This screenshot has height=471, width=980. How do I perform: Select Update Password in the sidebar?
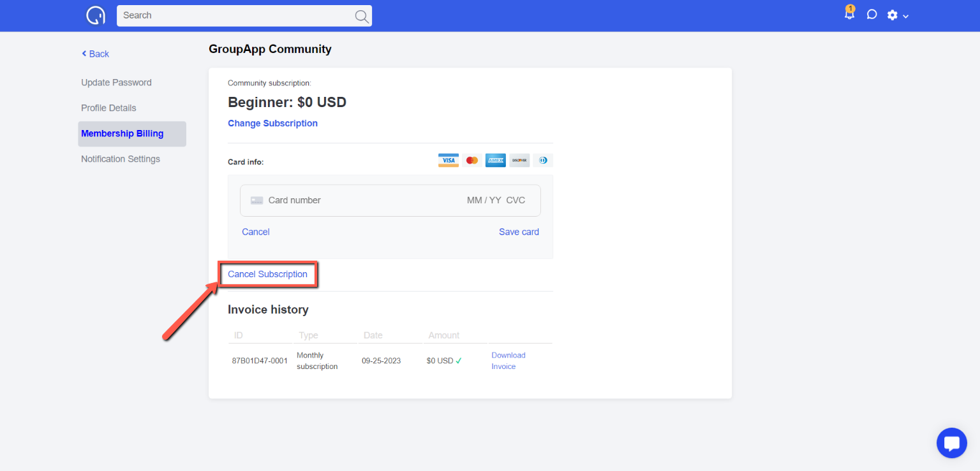(116, 82)
